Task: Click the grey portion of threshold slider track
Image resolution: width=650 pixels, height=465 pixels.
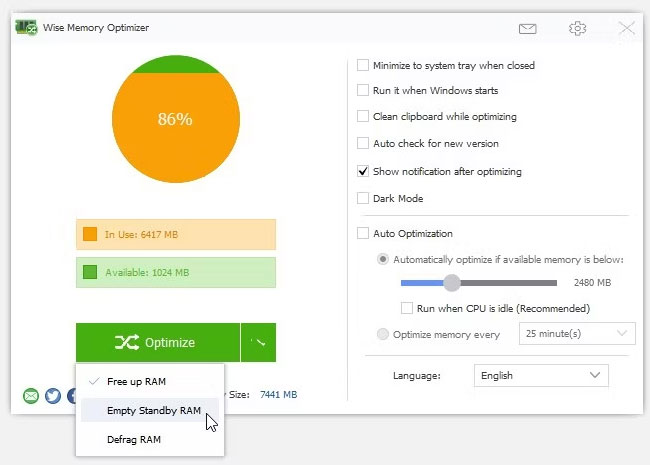Action: click(x=509, y=283)
